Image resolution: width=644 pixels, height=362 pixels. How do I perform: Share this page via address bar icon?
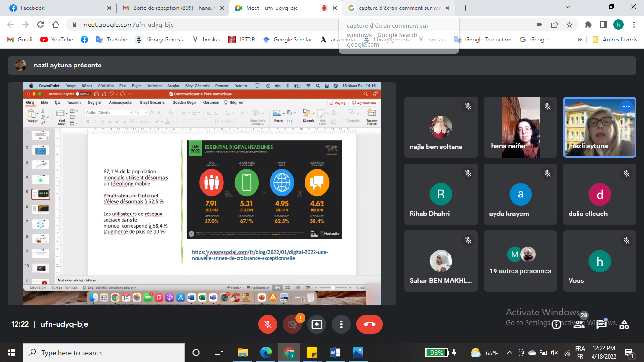[554, 25]
